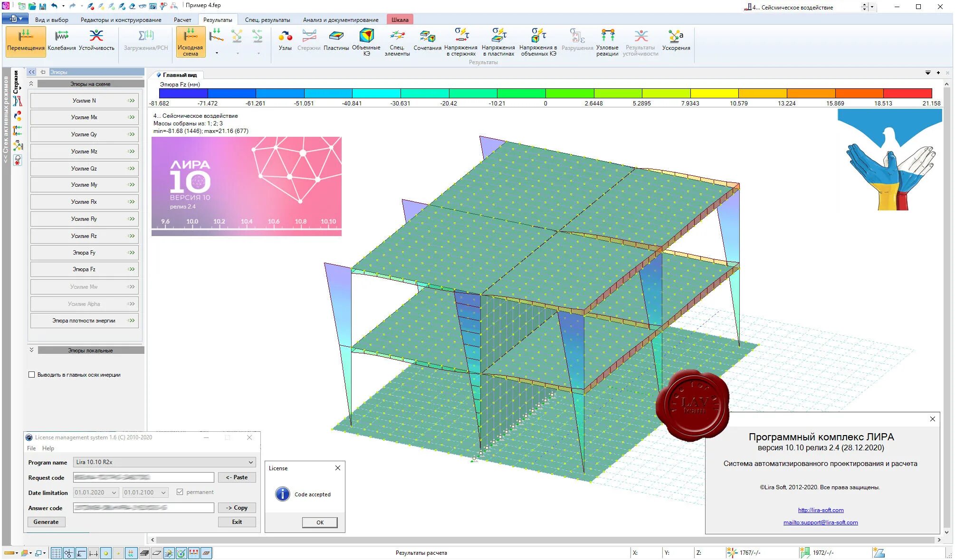This screenshot has width=955, height=560.
Task: Undo the last action with arrow icon
Action: 54,6
